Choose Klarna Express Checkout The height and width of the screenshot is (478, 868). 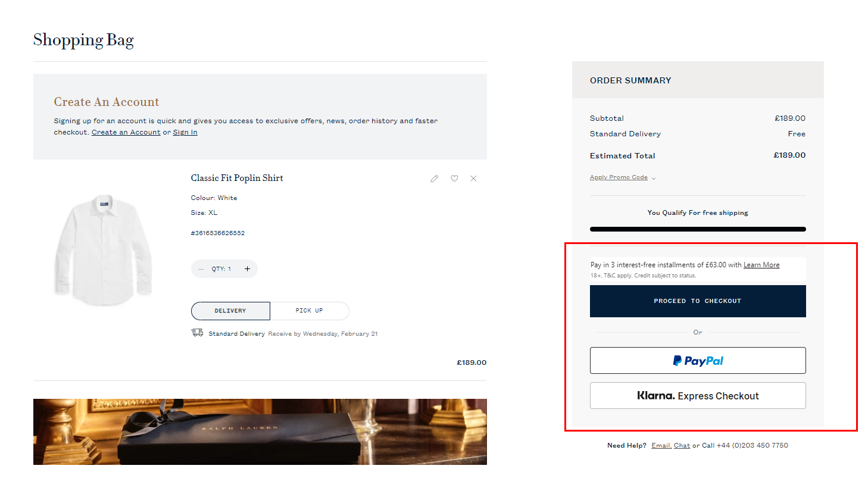(698, 396)
